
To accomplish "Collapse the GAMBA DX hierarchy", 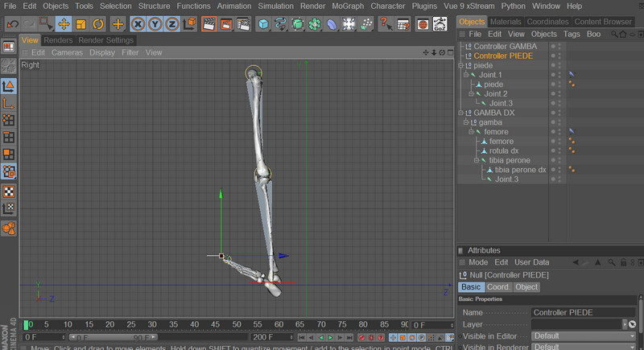I will pyautogui.click(x=462, y=113).
